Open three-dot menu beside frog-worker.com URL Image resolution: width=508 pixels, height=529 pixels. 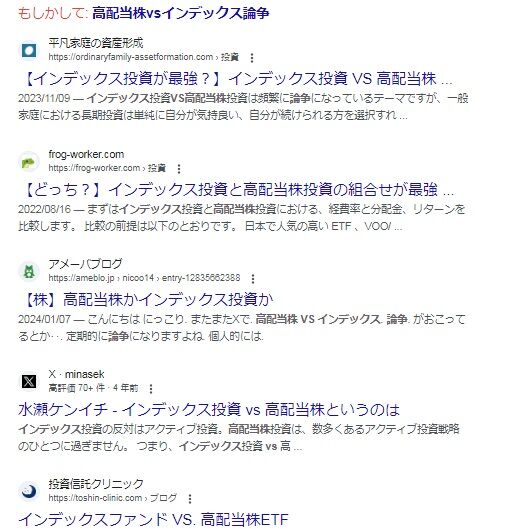tap(179, 169)
